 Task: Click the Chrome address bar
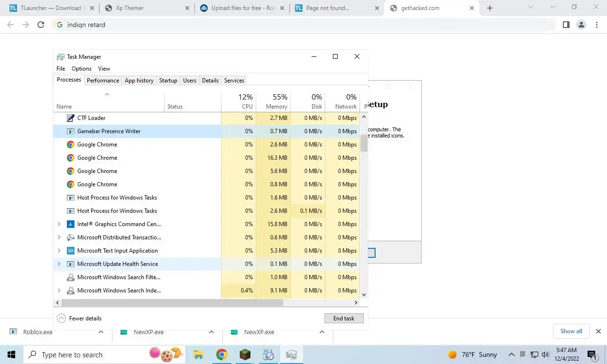pyautogui.click(x=303, y=25)
